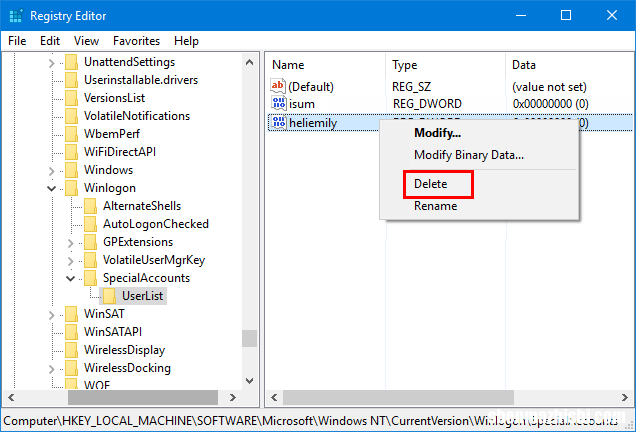Collapse the SpecialAccounts tree node
The image size is (636, 432).
click(70, 278)
